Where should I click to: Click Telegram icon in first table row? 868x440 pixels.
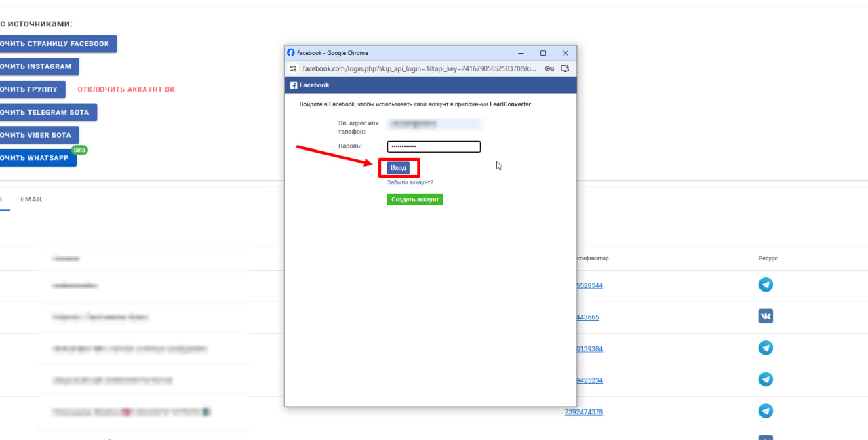coord(766,285)
